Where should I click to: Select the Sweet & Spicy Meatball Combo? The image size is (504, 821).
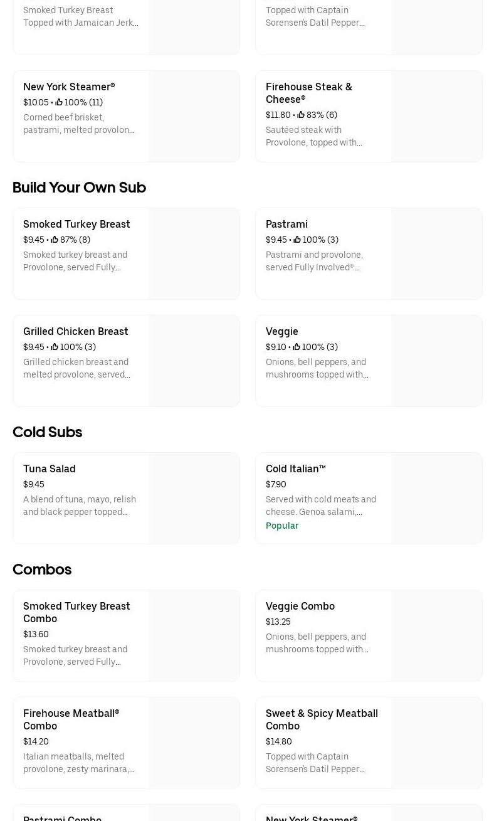coord(322,719)
